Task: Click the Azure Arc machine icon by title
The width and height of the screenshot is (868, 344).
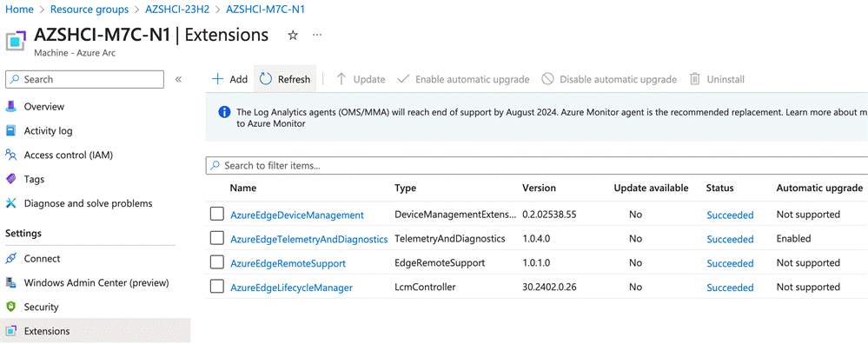Action: [x=16, y=40]
